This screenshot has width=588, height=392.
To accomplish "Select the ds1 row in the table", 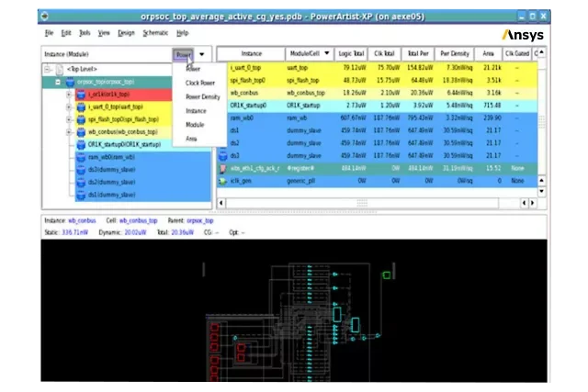I will tap(377, 130).
